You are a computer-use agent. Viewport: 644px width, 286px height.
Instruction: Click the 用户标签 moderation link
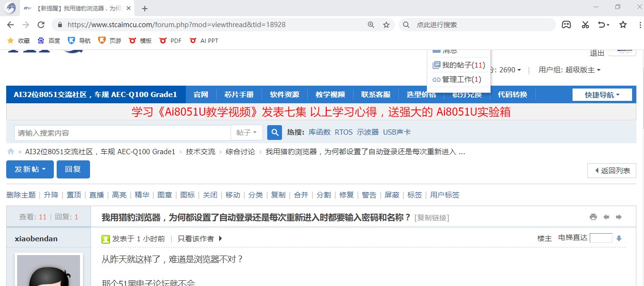[x=445, y=195]
